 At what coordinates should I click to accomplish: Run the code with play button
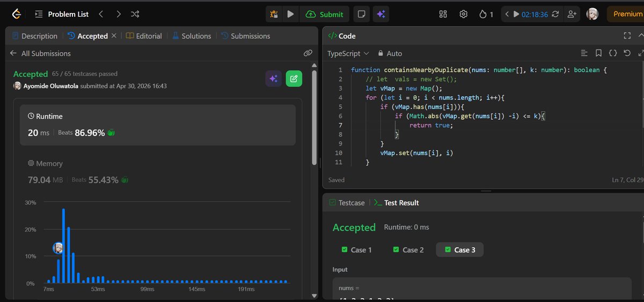coord(290,14)
